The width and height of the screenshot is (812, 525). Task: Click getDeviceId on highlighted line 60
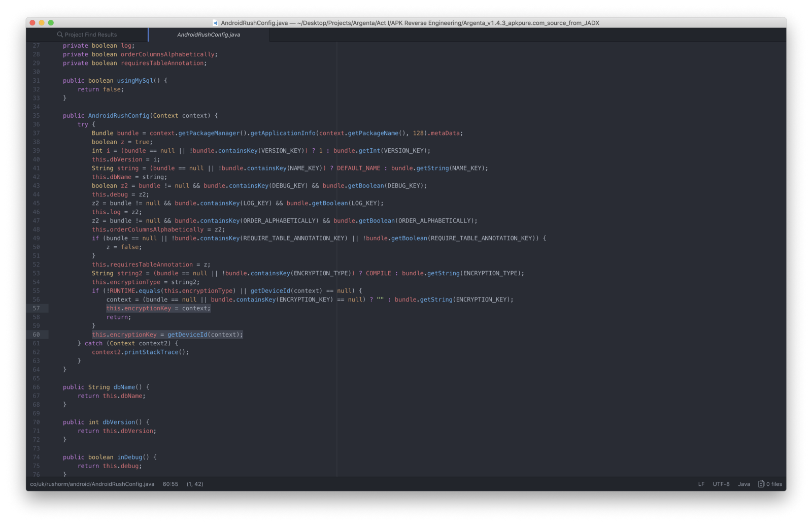(187, 335)
